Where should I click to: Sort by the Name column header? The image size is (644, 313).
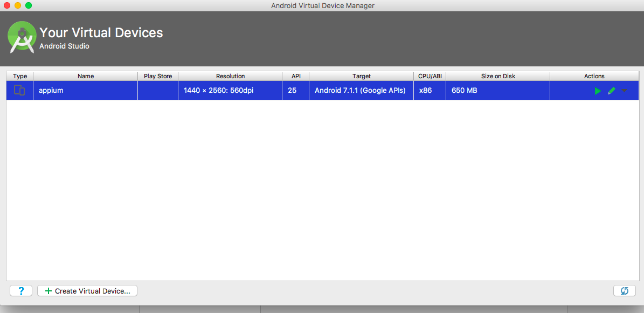(86, 76)
